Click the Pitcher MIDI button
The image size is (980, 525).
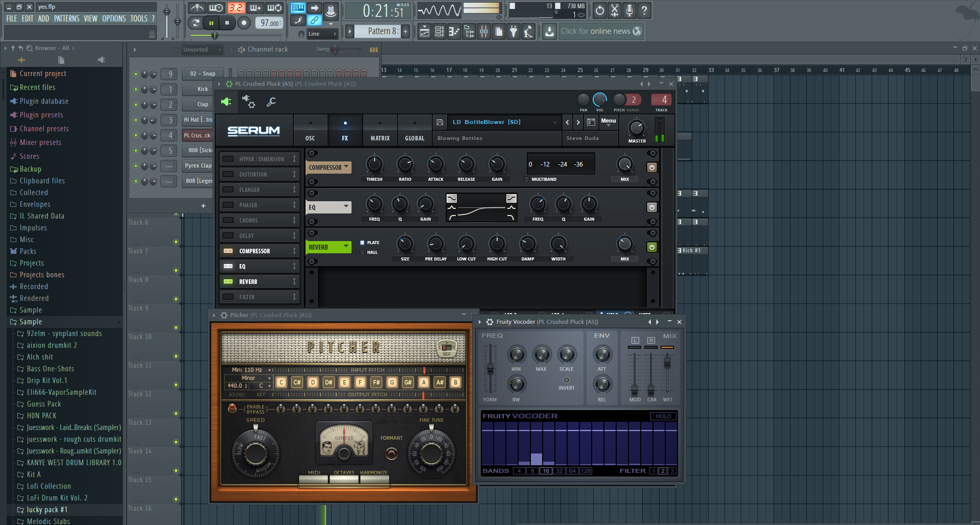click(314, 479)
